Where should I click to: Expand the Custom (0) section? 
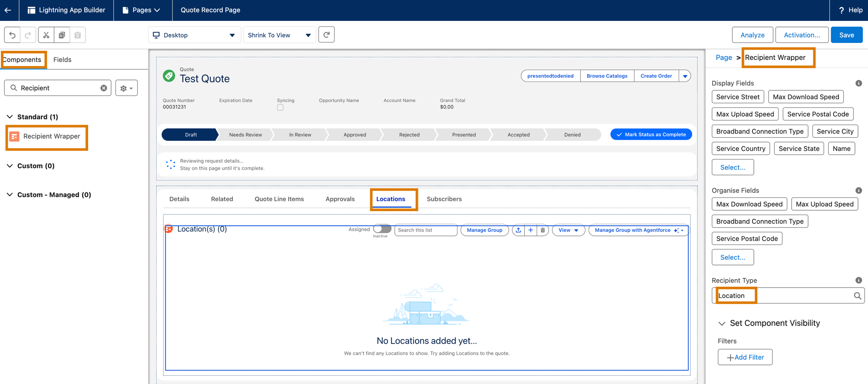click(10, 166)
